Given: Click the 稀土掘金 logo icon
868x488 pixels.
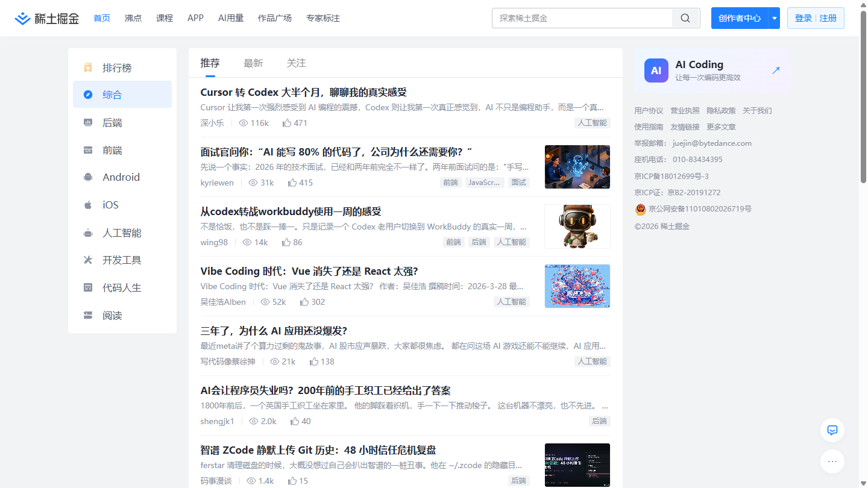Looking at the screenshot, I should (22, 18).
